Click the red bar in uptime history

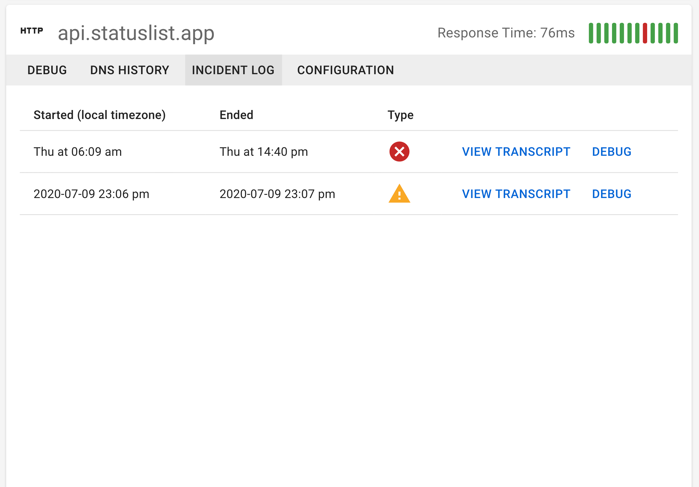(645, 33)
